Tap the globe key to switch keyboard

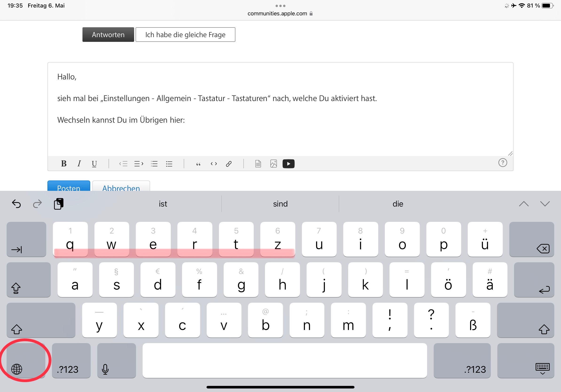tap(25, 361)
